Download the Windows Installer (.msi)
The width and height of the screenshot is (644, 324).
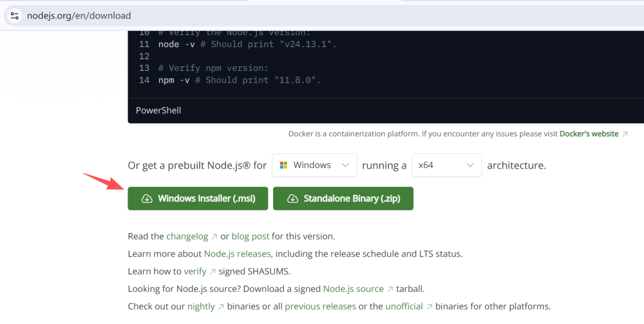pos(198,198)
